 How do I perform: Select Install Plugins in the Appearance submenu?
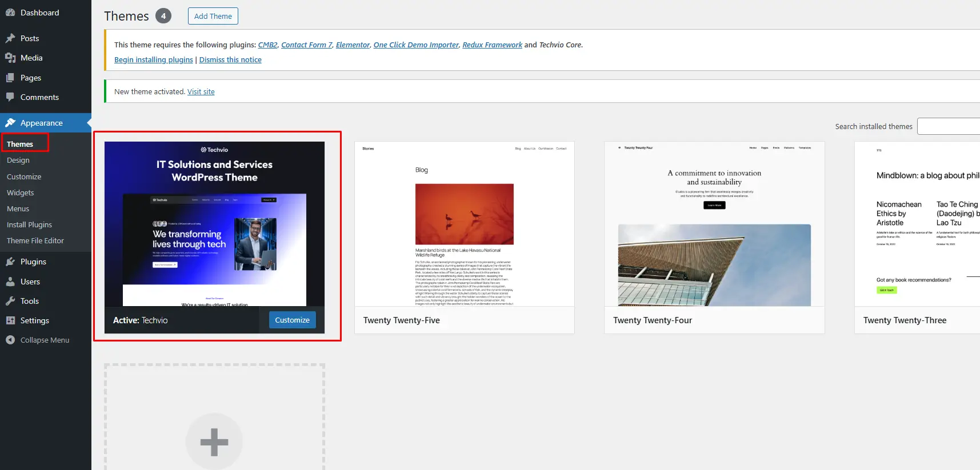click(30, 224)
